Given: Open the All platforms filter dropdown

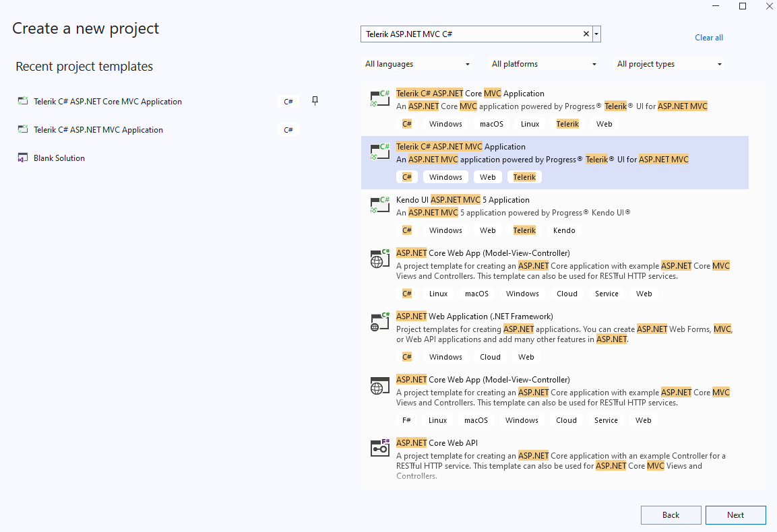Looking at the screenshot, I should tap(544, 64).
